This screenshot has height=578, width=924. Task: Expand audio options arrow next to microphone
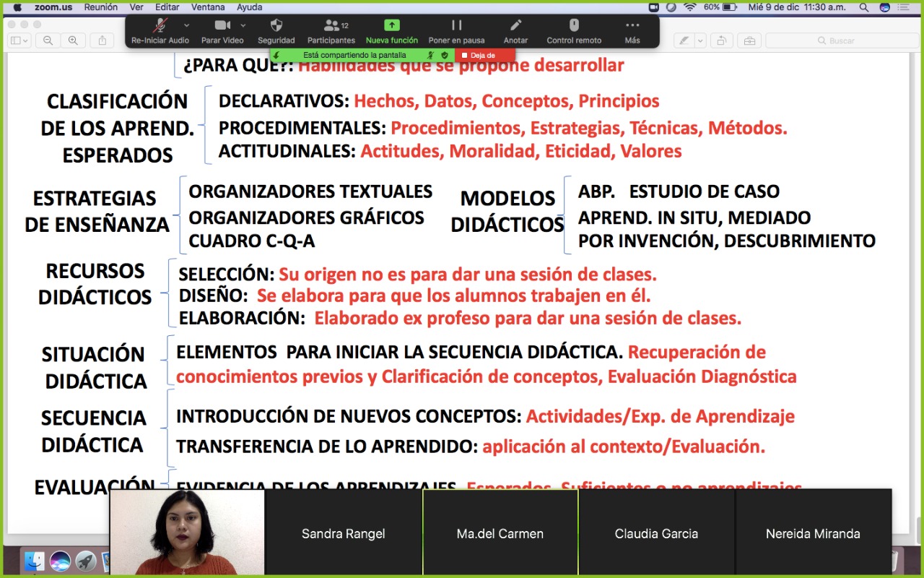point(186,25)
